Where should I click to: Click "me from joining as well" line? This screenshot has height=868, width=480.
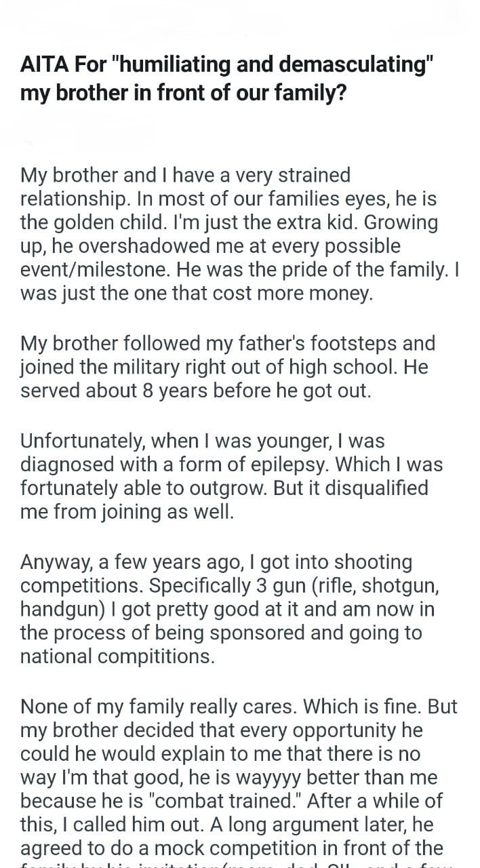(127, 513)
